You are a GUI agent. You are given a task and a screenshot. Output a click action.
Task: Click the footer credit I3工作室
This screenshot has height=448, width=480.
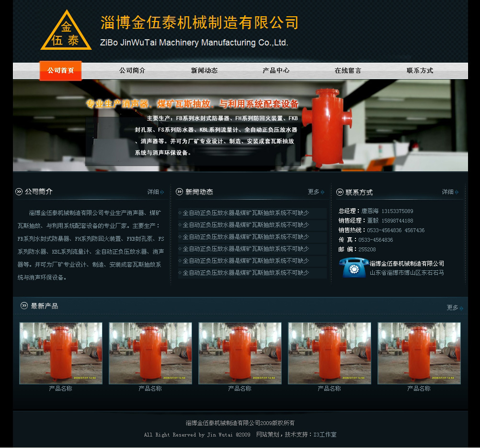click(325, 435)
